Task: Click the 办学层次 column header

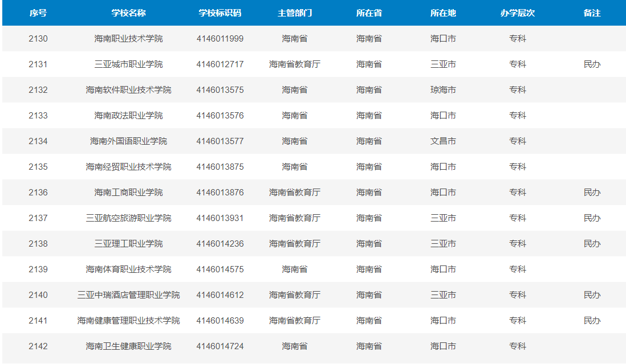Action: pos(518,13)
